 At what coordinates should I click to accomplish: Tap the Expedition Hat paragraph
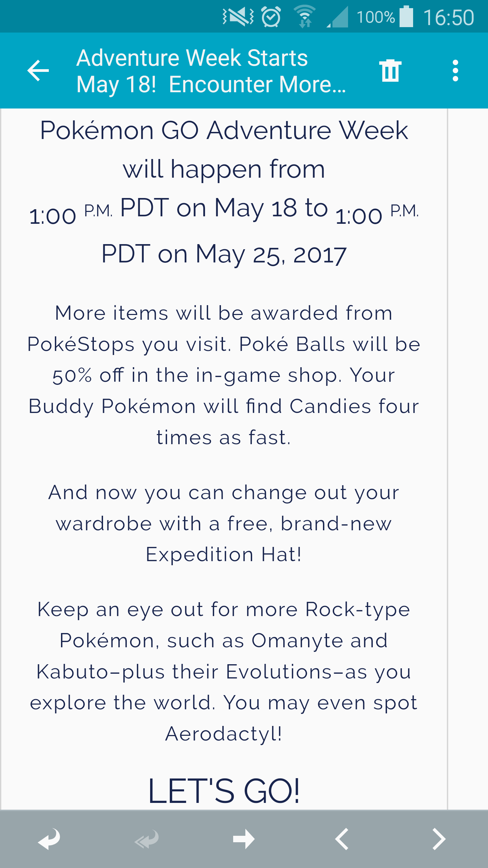coord(224,523)
